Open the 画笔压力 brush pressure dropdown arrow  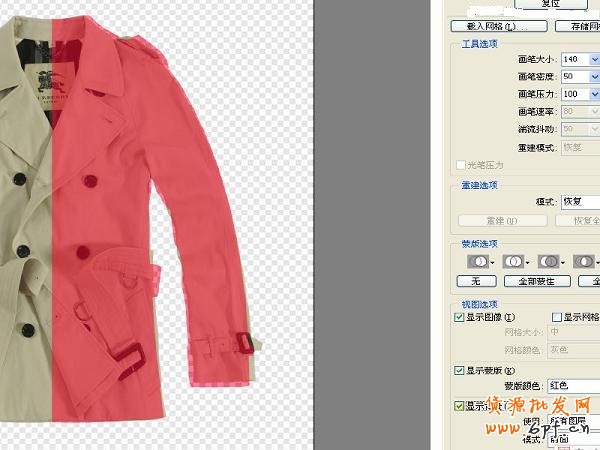pos(594,94)
